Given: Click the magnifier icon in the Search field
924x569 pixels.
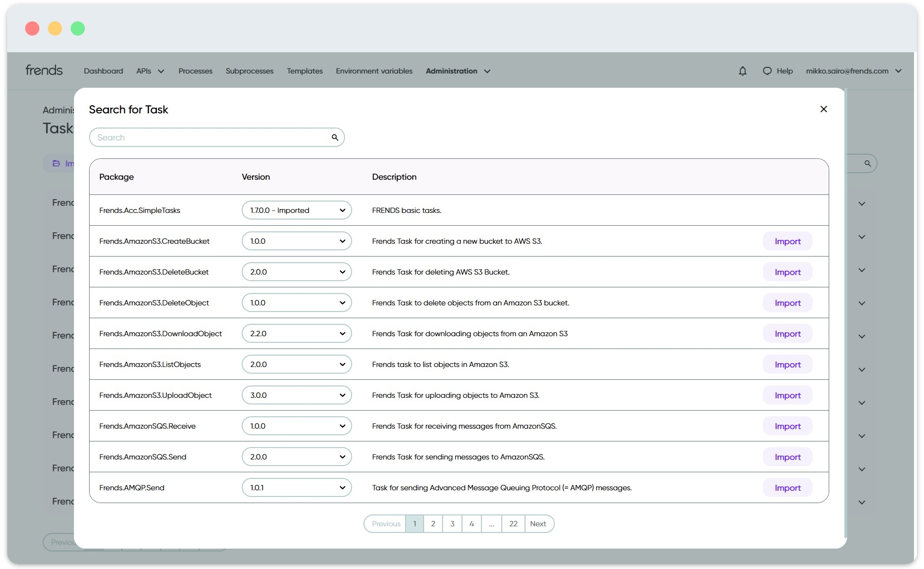Looking at the screenshot, I should 335,138.
